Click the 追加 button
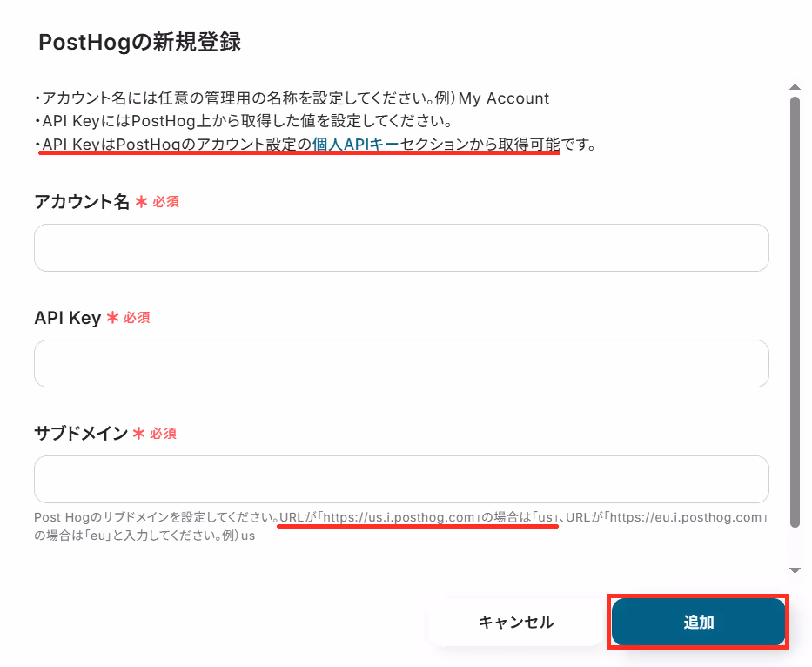This screenshot has height=667, width=812. click(698, 622)
